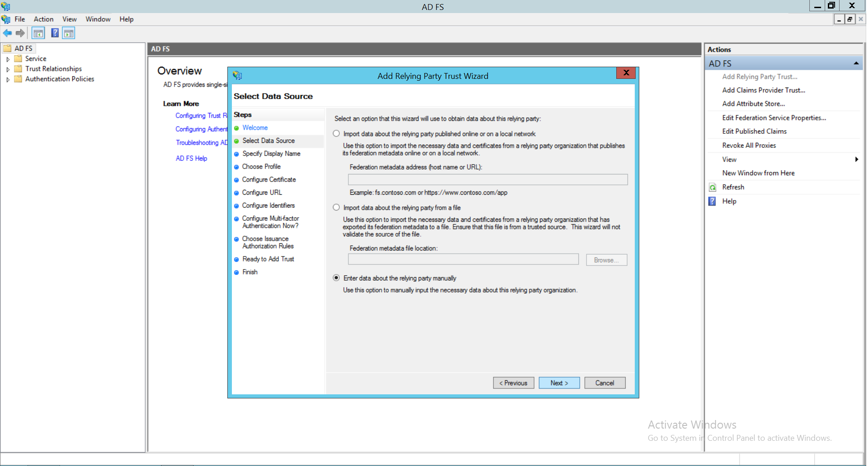This screenshot has width=868, height=466.
Task: Click the forward navigation arrow in the toolbar
Action: [x=20, y=33]
